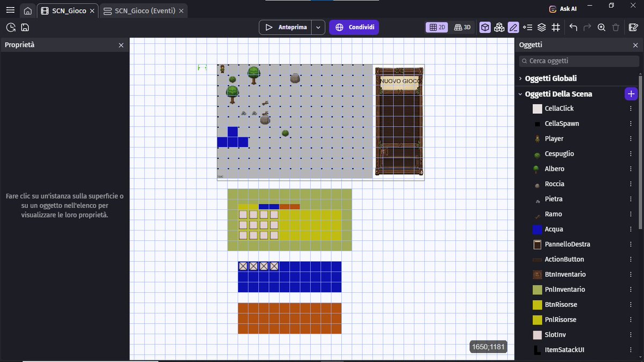644x362 pixels.
Task: Switch to SCN_Gioco (Eventi) tab
Action: click(144, 11)
